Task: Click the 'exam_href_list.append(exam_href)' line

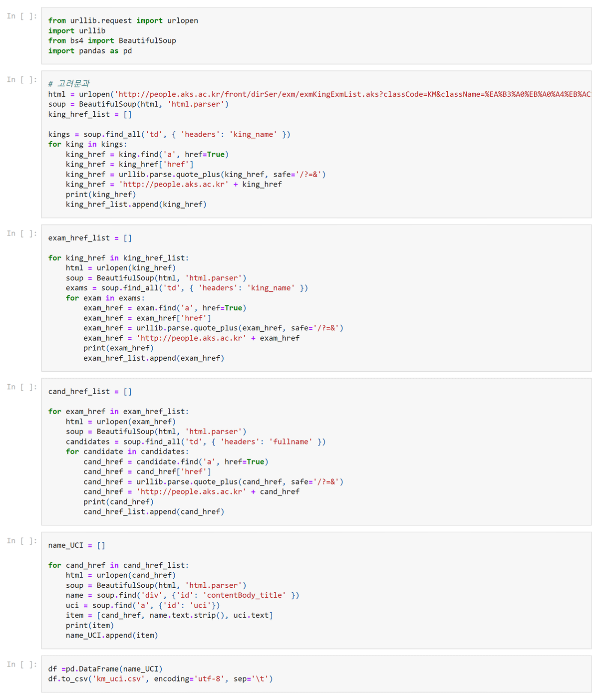Action: tap(153, 358)
